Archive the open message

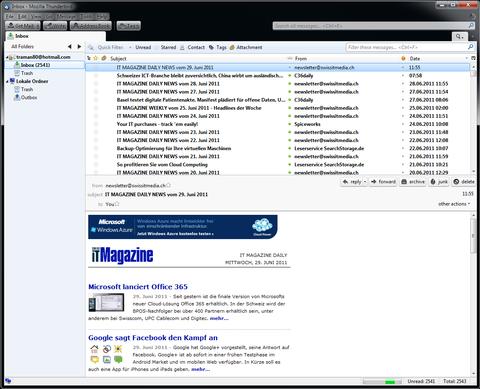pos(413,182)
